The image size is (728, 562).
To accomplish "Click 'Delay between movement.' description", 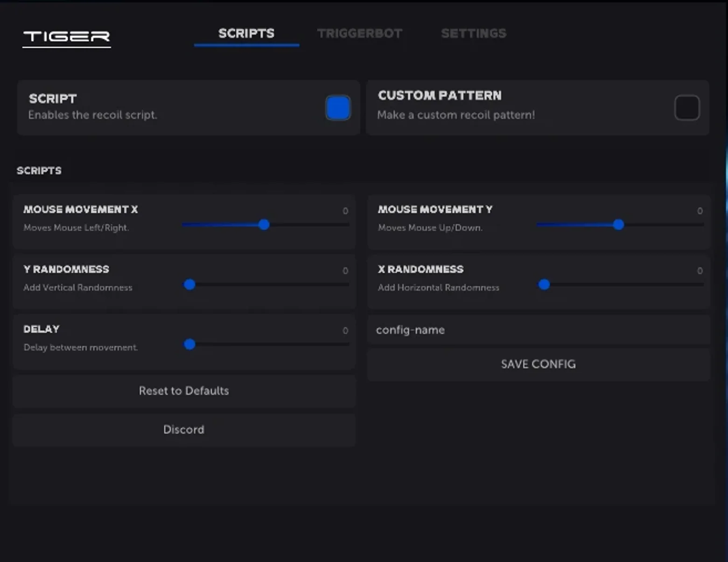I will coord(81,347).
